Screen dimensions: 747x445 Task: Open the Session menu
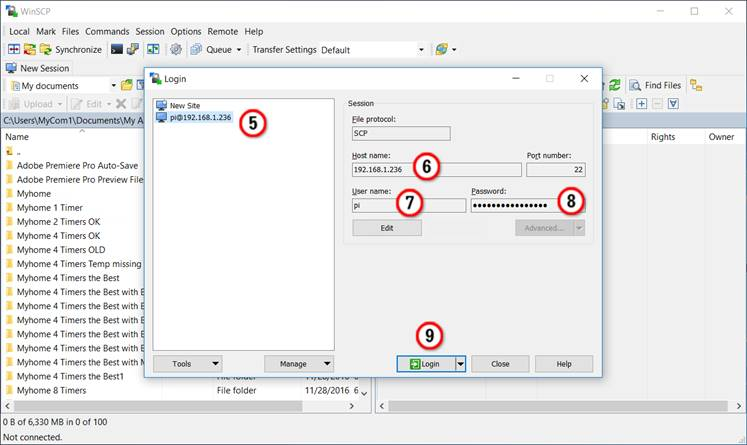150,31
